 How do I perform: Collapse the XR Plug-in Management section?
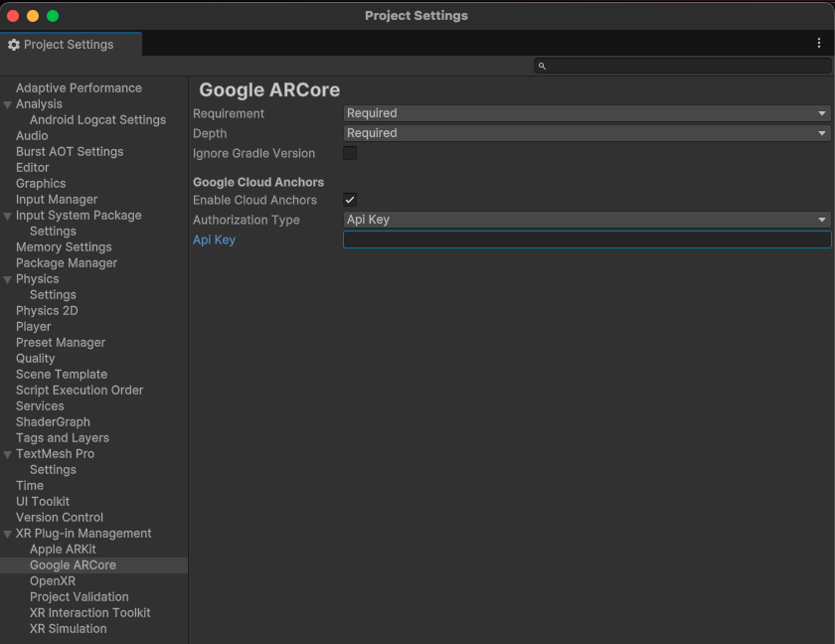[x=8, y=533]
